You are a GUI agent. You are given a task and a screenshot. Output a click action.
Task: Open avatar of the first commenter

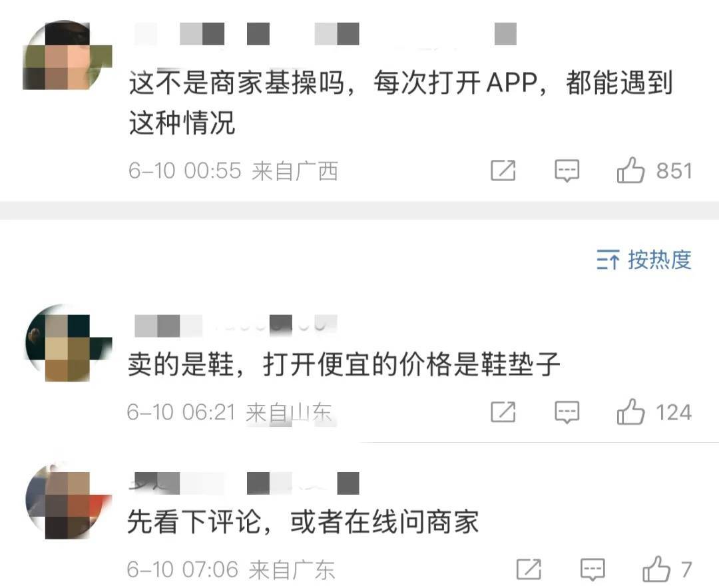[x=67, y=55]
